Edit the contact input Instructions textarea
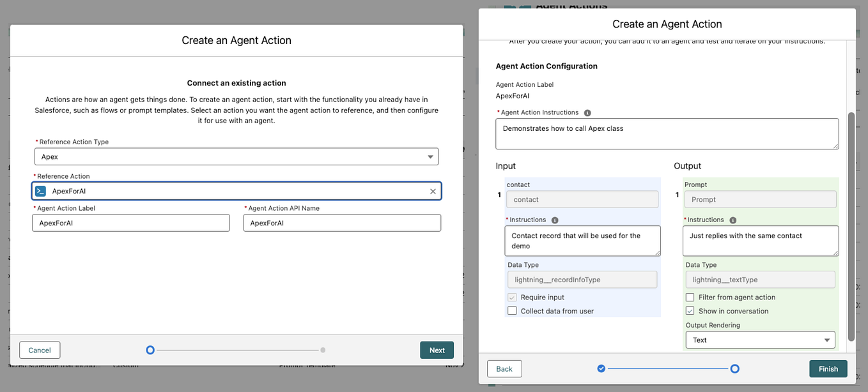The height and width of the screenshot is (392, 868). [583, 241]
